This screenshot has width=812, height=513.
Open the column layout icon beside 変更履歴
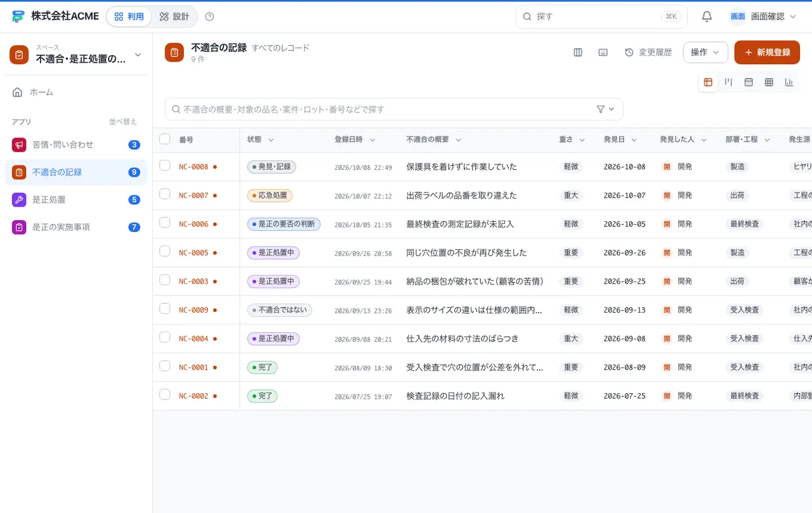click(x=578, y=53)
